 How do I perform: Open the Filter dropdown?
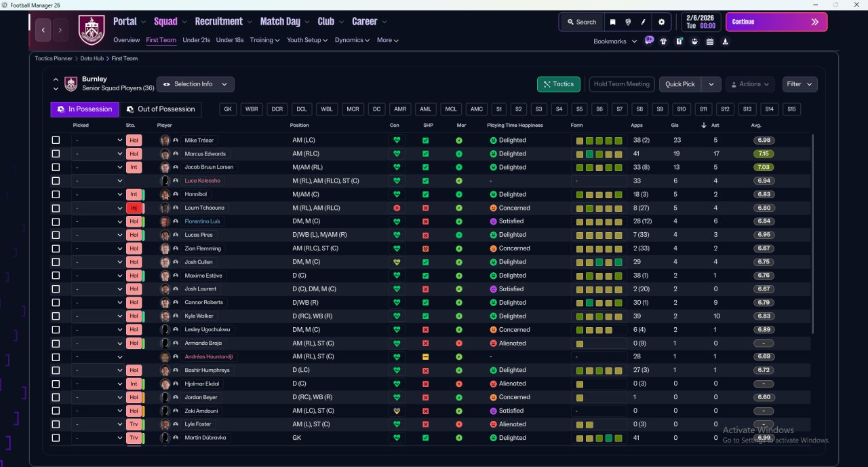pyautogui.click(x=800, y=84)
